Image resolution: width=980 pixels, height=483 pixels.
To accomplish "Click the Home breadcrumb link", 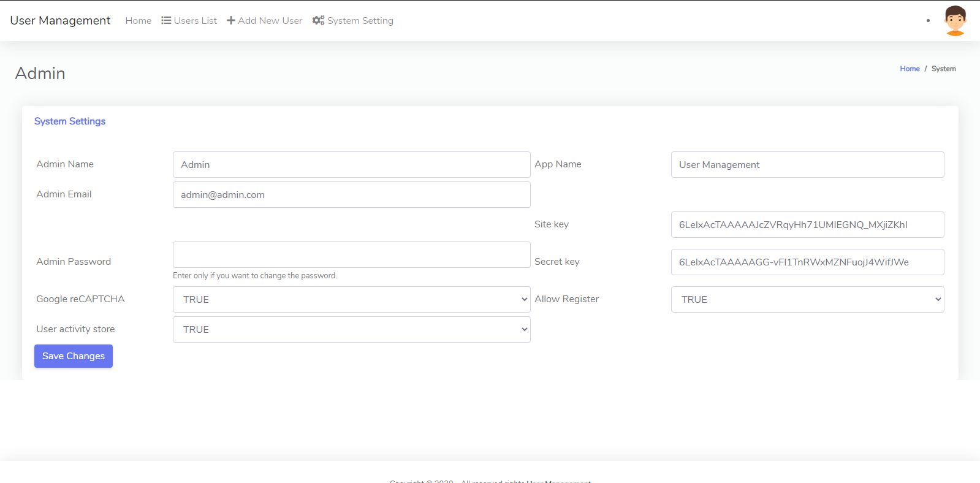I will tap(910, 69).
